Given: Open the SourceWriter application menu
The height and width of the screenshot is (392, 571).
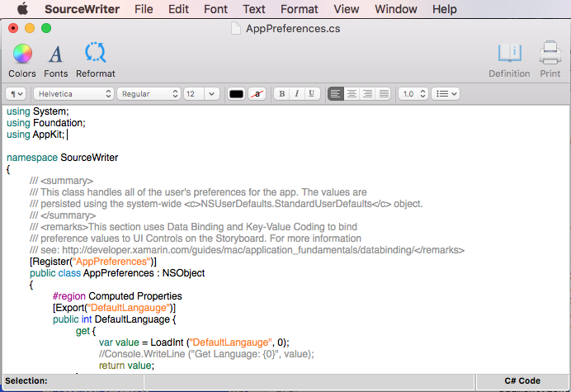Looking at the screenshot, I should [82, 9].
